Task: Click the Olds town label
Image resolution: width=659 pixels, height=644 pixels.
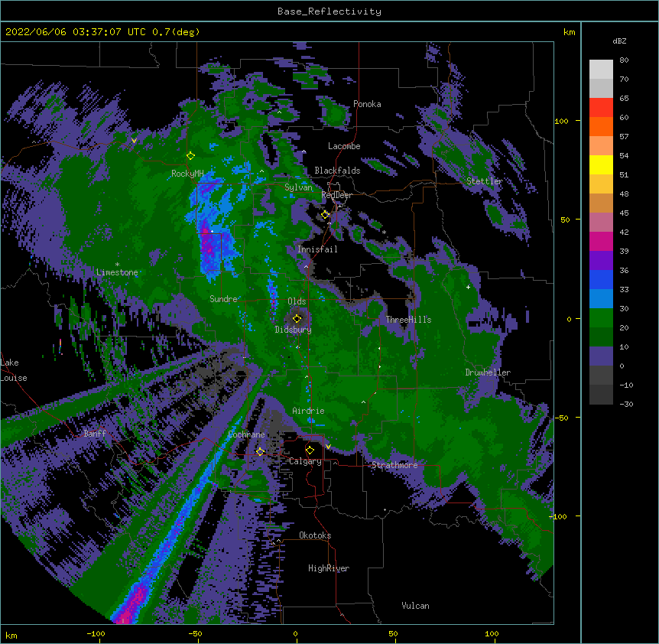Action: pyautogui.click(x=297, y=301)
